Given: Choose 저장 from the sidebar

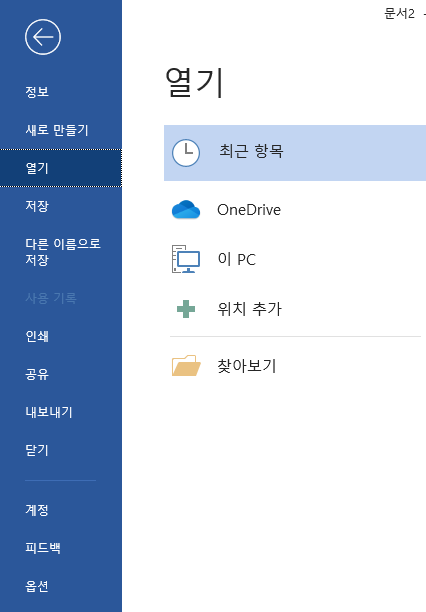Looking at the screenshot, I should (61, 206).
